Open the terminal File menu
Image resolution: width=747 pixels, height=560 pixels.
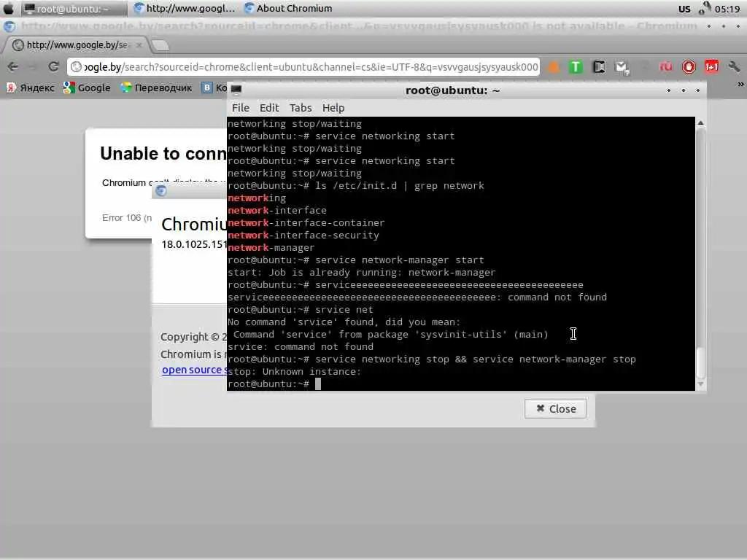point(241,108)
